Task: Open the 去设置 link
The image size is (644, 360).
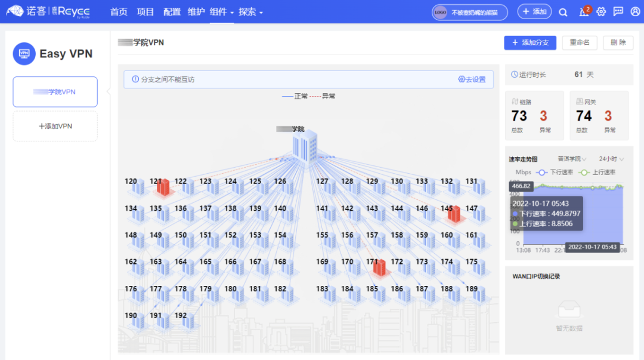Action: (x=472, y=79)
